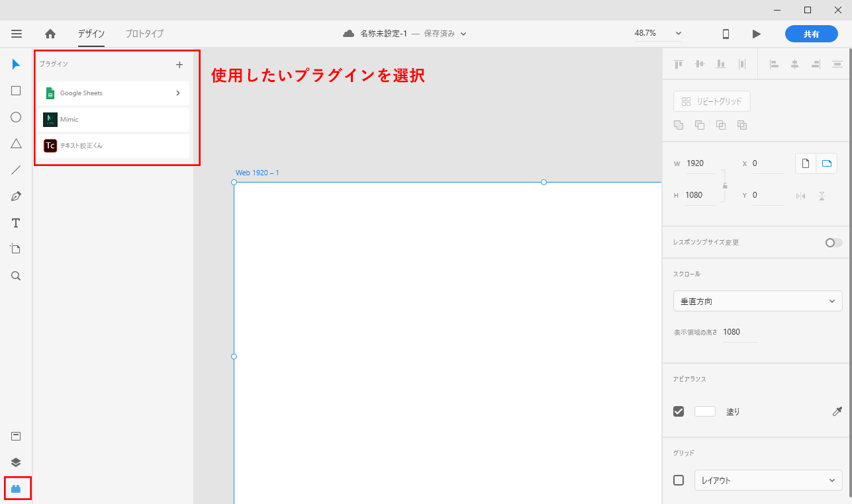This screenshot has height=504, width=852.
Task: Click the plus icon to add plugins
Action: coord(179,65)
